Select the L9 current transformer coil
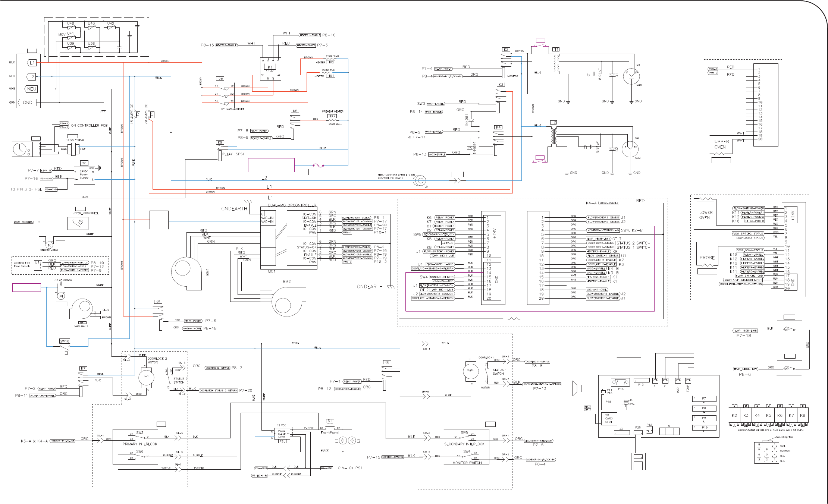This screenshot has height=504, width=828. pyautogui.click(x=420, y=181)
